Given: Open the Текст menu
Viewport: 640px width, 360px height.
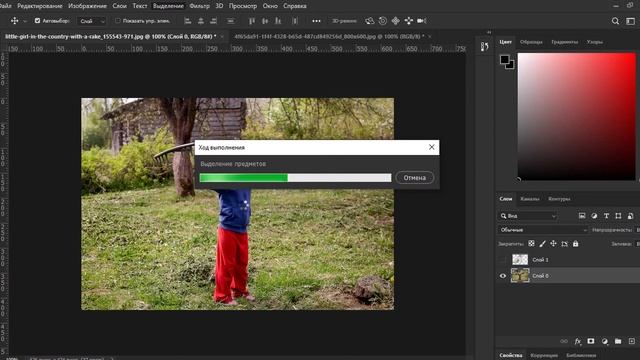Looking at the screenshot, I should tap(140, 6).
